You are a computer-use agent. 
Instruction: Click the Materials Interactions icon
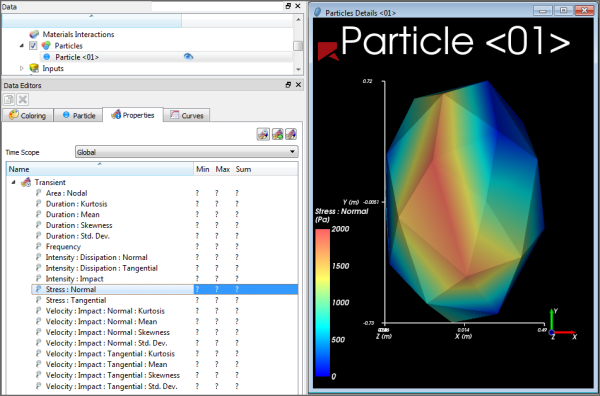point(34,34)
